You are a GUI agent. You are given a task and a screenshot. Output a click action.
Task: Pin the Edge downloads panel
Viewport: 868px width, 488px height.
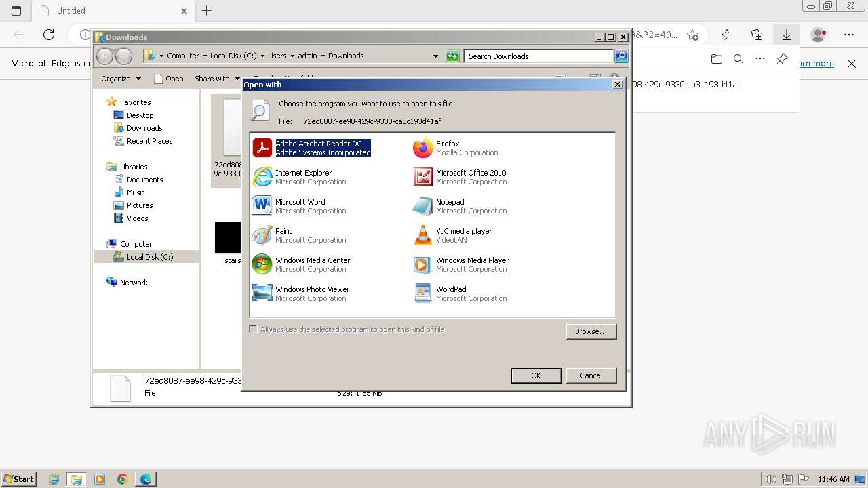[x=782, y=59]
